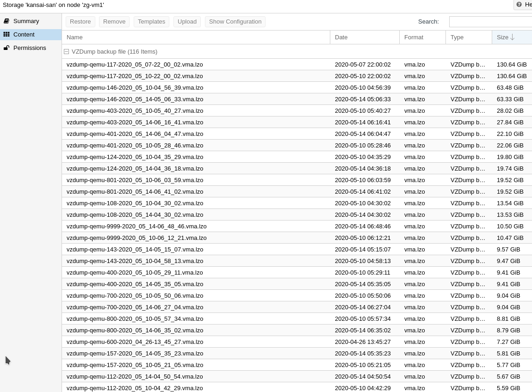This screenshot has width=532, height=392.
Task: Select vzdump-qemu-146-2020_05_14-05_06_33.vma.lzo backup
Action: pyautogui.click(x=297, y=99)
